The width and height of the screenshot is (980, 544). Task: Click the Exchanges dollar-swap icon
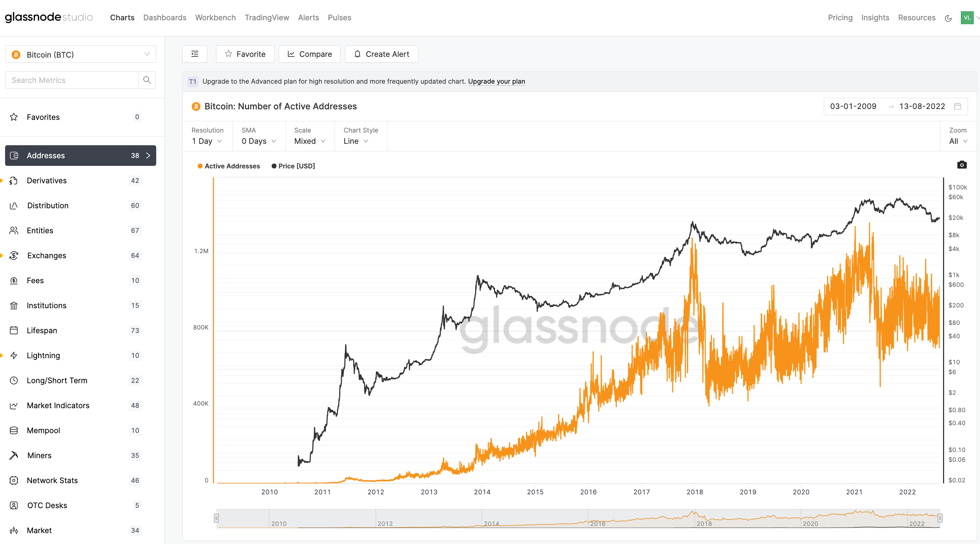coord(14,255)
